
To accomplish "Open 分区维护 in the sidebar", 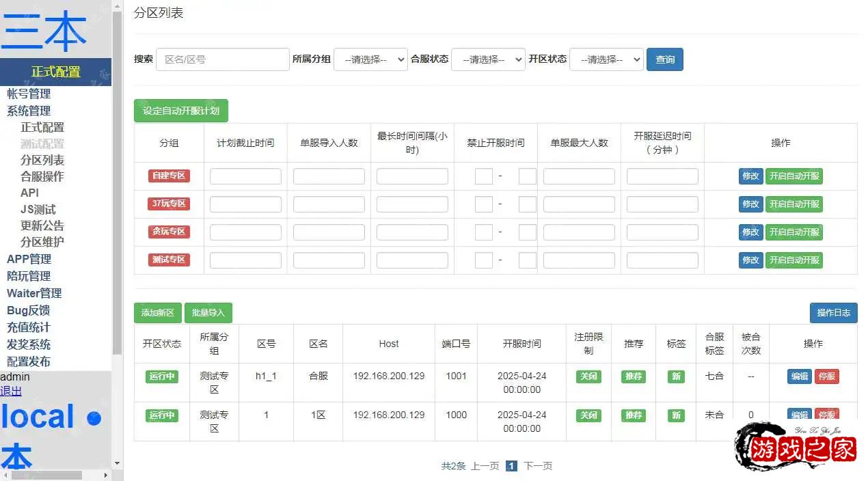I will click(42, 242).
